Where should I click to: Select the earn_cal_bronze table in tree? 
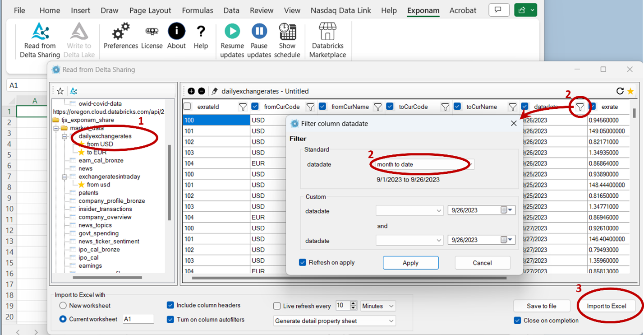101,160
